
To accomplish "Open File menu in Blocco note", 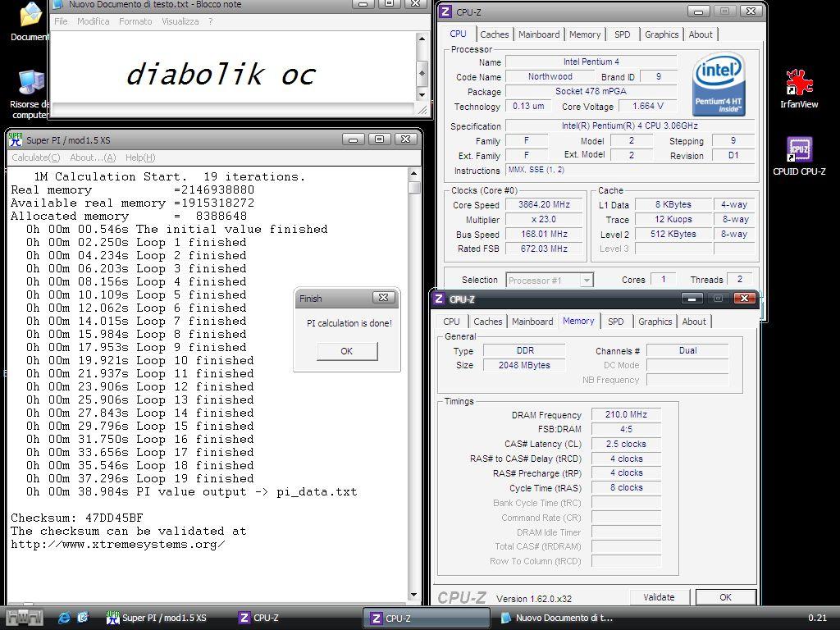I will pos(61,21).
